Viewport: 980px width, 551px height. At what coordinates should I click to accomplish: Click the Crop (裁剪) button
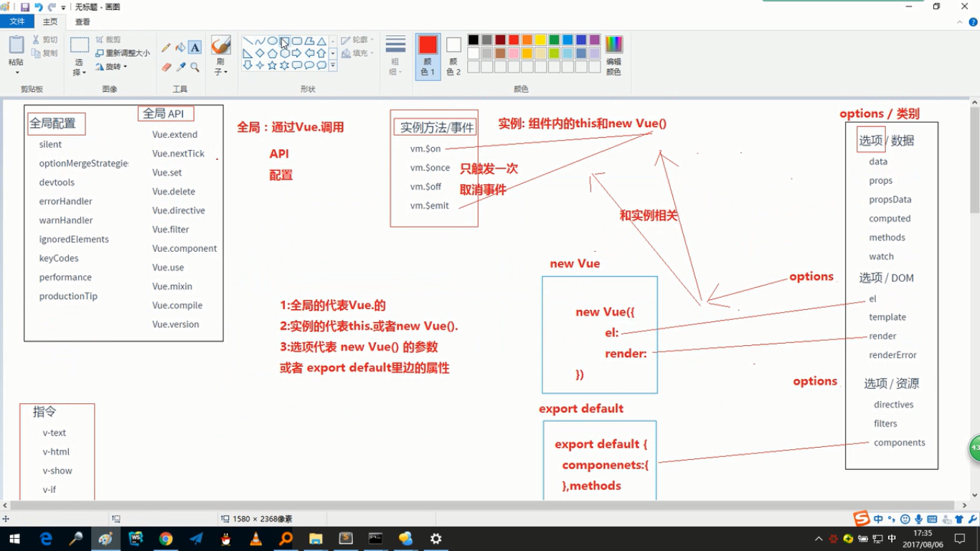(108, 39)
